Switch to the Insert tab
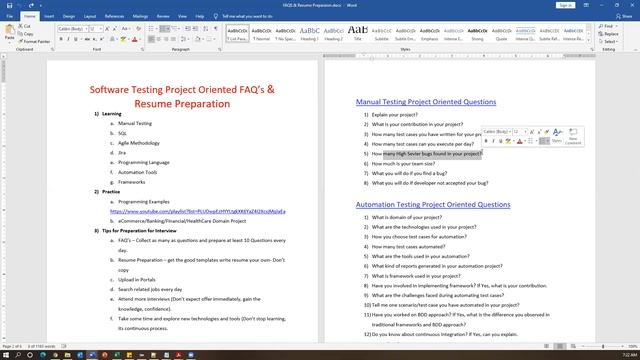 tap(49, 16)
